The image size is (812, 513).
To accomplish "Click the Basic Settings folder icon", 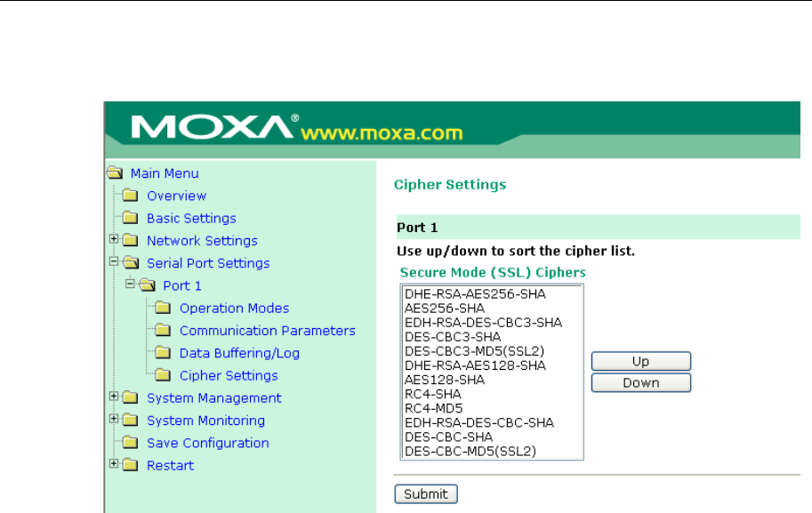I will (131, 218).
